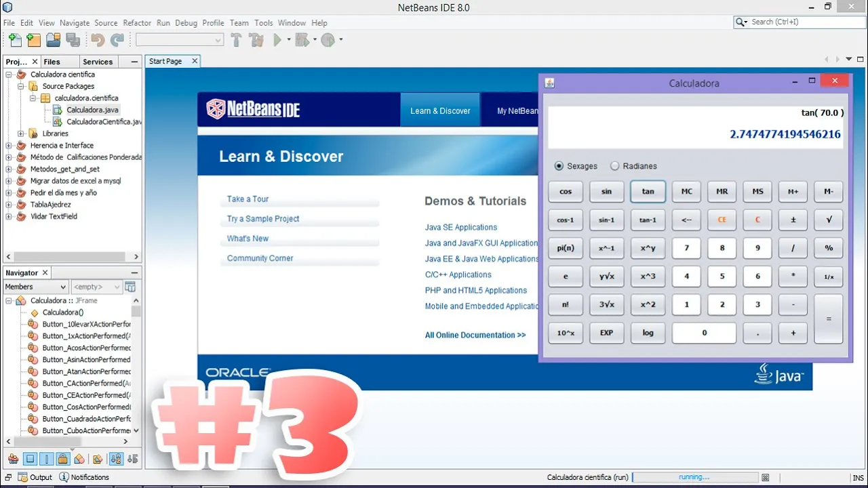Expand the Herencia e Interface project

(9, 146)
